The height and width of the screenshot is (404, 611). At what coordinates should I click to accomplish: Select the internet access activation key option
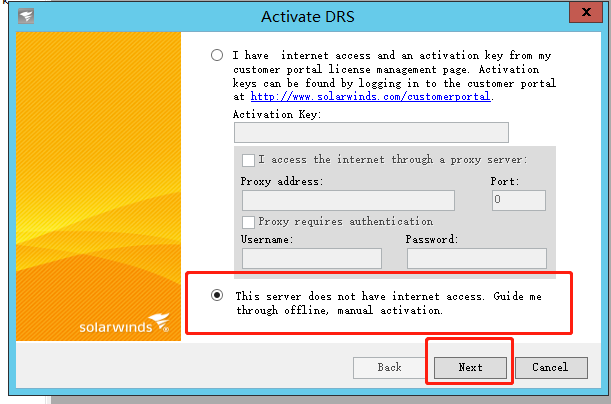(x=217, y=55)
